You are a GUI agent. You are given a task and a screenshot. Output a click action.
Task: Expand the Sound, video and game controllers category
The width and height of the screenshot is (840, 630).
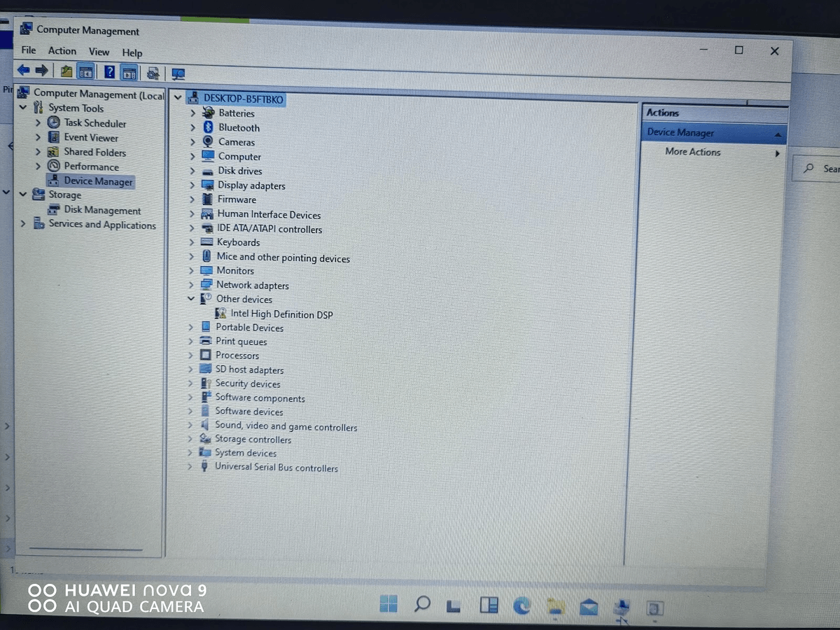(190, 426)
